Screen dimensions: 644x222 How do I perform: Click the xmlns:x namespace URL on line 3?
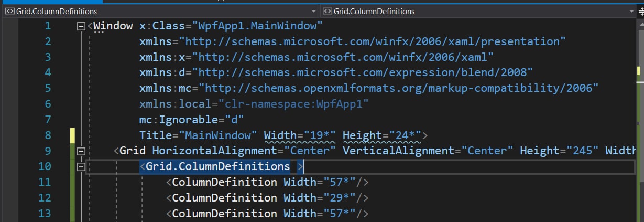343,57
